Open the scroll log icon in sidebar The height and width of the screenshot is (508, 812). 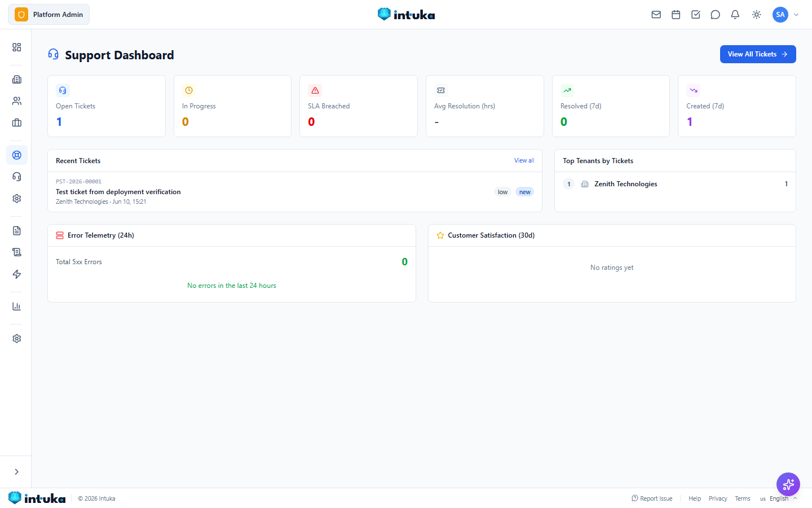(x=17, y=252)
